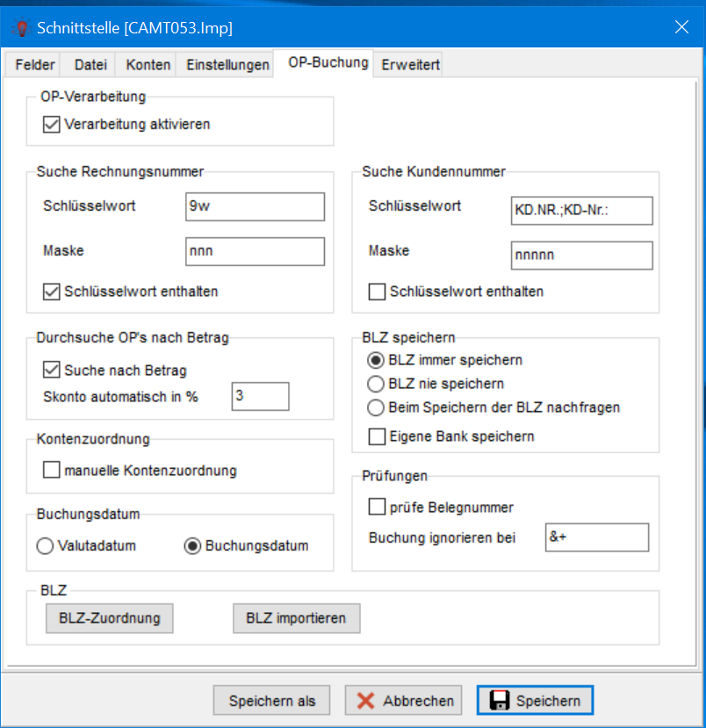Open the Erweitert tab
Screen dimensions: 706x728
(410, 65)
